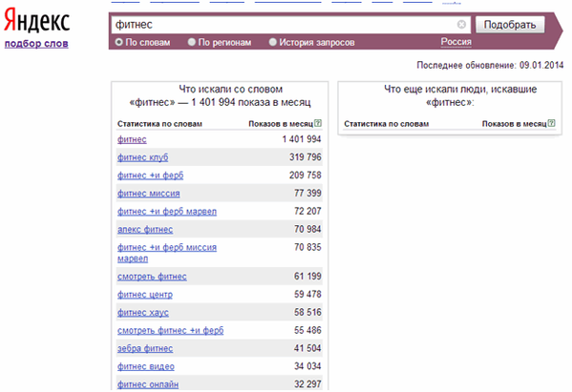Open help icon beside right Показов в месяц
The width and height of the screenshot is (572, 392).
[552, 123]
